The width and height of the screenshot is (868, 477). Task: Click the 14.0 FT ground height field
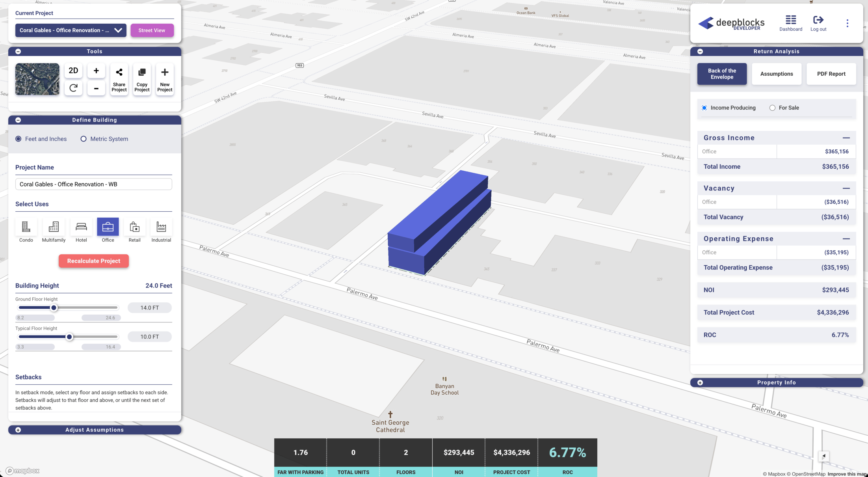pyautogui.click(x=150, y=307)
